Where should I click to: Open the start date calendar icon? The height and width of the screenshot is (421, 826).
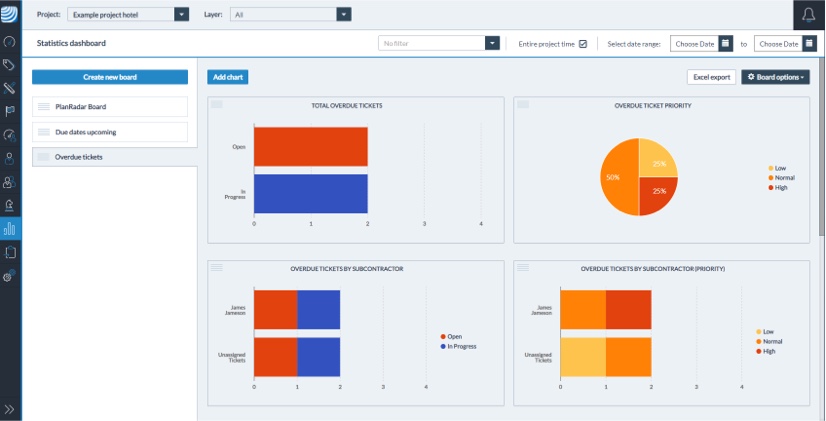pyautogui.click(x=726, y=44)
